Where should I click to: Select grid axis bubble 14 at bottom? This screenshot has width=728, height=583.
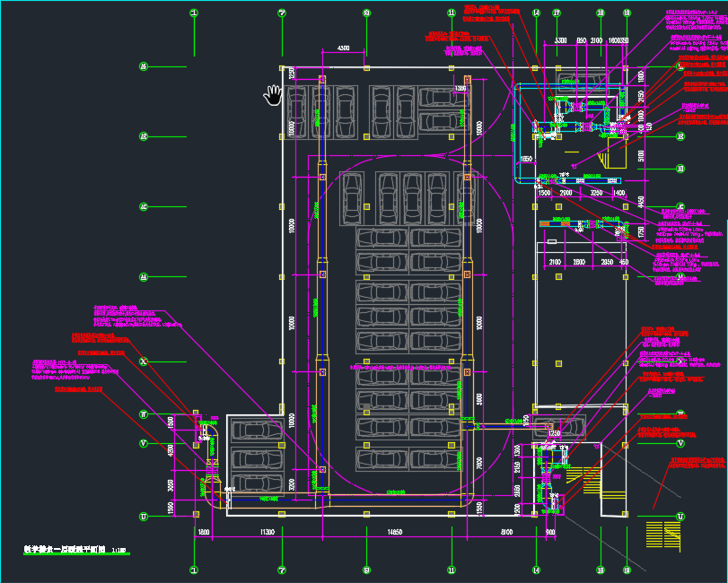536,570
